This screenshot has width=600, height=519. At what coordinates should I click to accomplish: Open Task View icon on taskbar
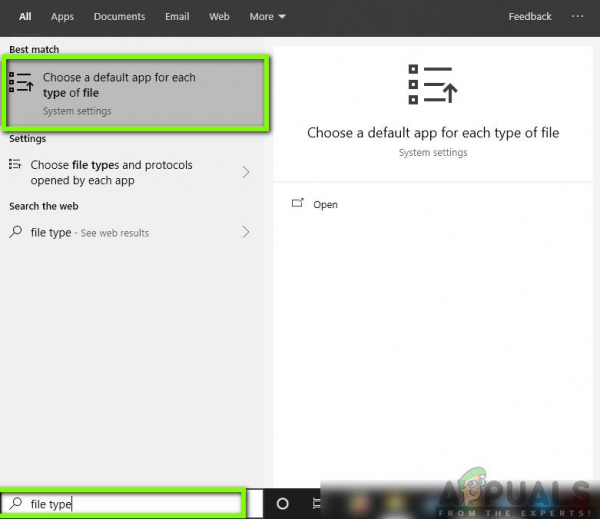316,503
